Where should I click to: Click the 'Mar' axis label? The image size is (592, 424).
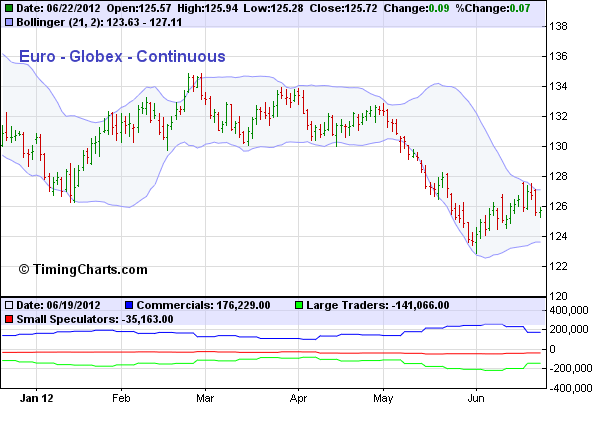pyautogui.click(x=205, y=398)
